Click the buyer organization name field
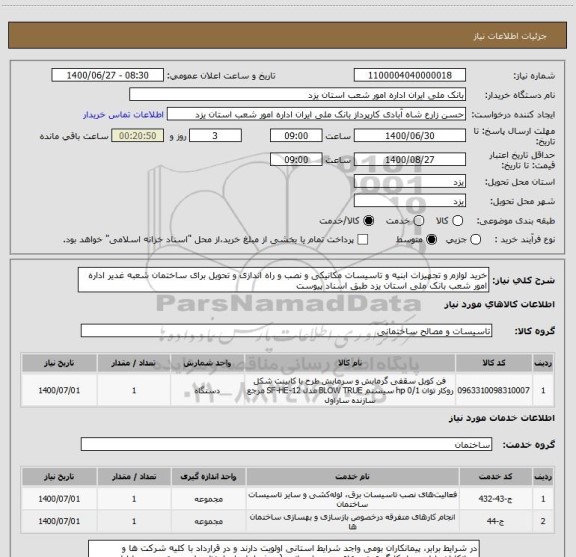Viewport: 576px width, 557px height. tap(298, 95)
